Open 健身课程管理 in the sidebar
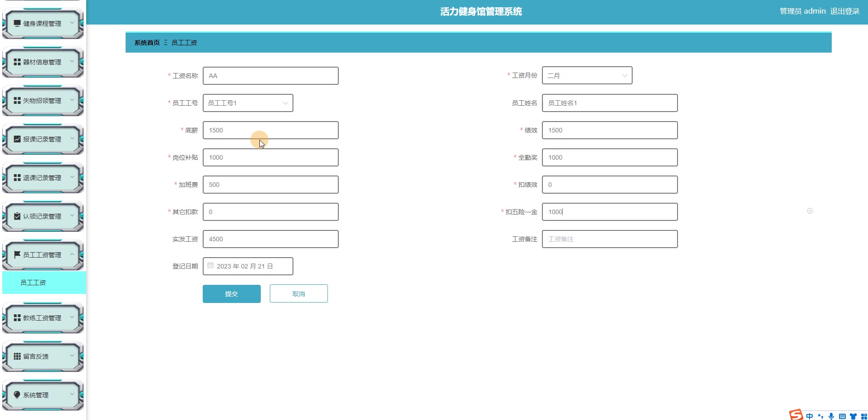The image size is (868, 420). point(43,24)
